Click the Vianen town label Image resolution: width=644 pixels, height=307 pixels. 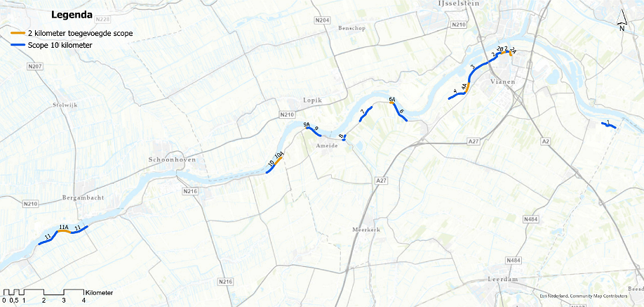[x=503, y=81]
